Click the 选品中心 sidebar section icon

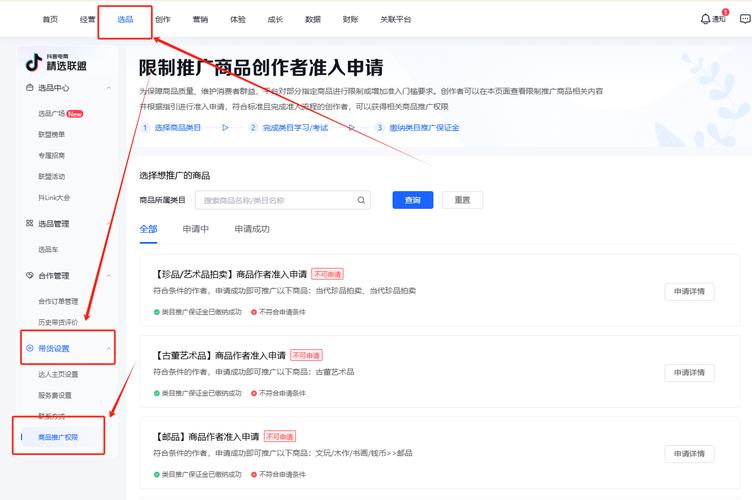click(x=29, y=88)
